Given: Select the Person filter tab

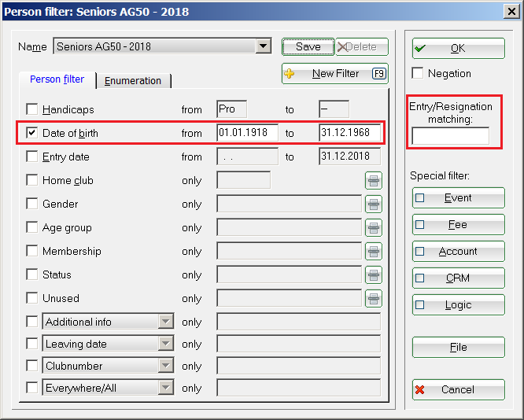Looking at the screenshot, I should coord(57,80).
